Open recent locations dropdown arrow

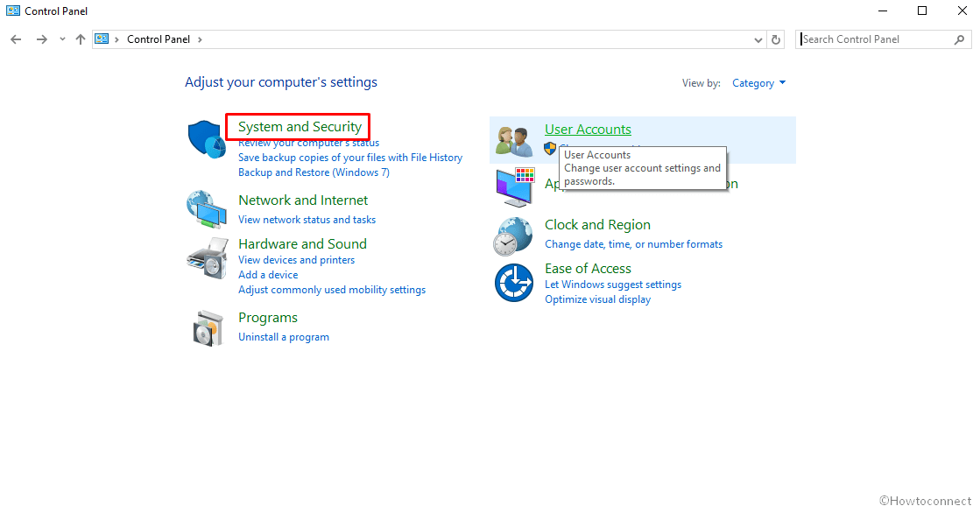pyautogui.click(x=62, y=39)
